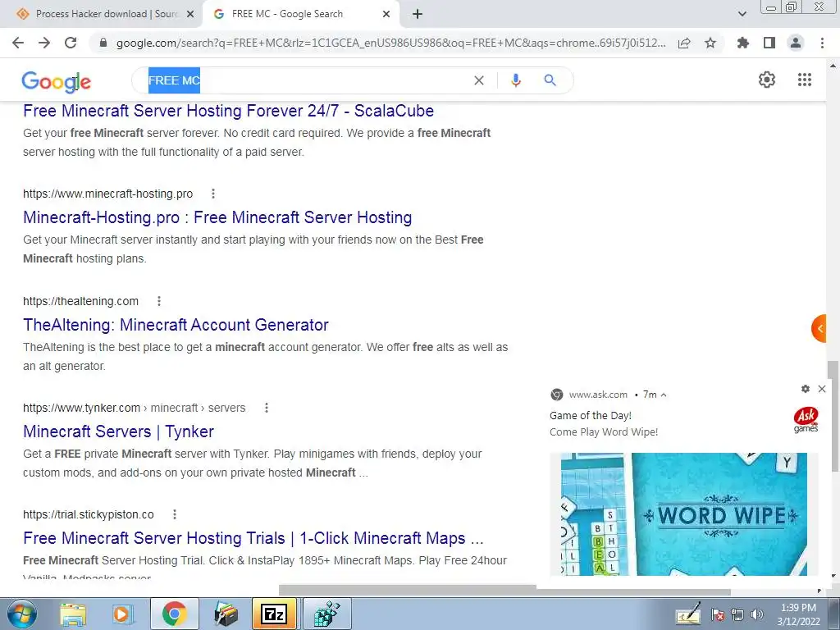Click the lock site info icon
Screen dimensions: 840x630
[x=103, y=43]
